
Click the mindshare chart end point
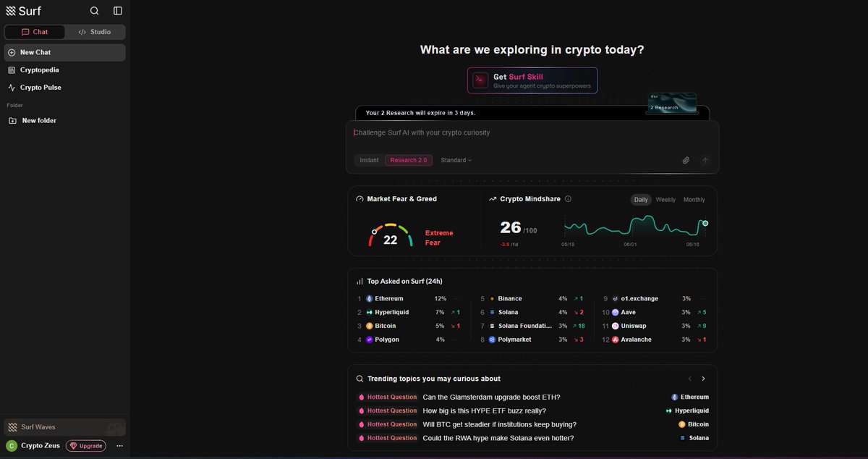pyautogui.click(x=705, y=224)
